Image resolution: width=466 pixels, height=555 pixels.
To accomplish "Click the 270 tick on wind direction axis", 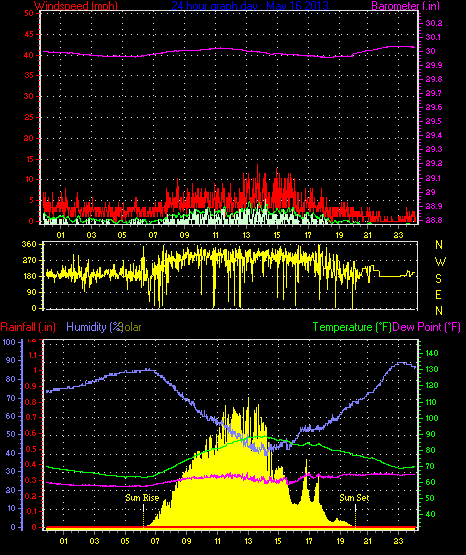I will [x=29, y=261].
